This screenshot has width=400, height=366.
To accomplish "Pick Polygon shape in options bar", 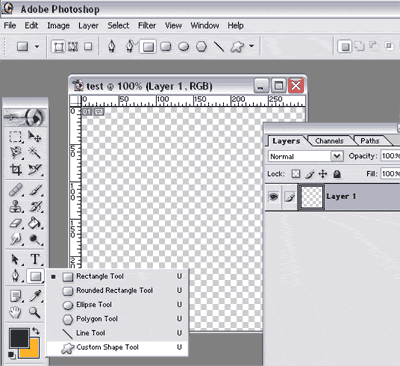I will pos(201,46).
